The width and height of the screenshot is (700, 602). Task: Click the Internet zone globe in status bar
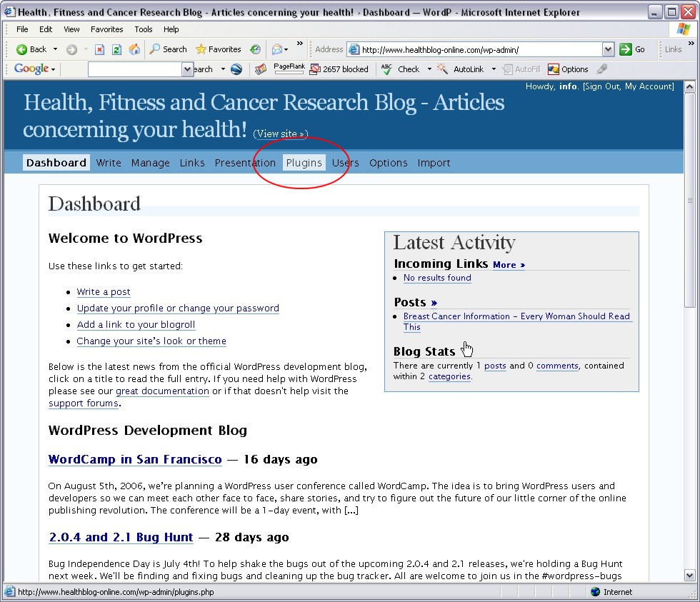tap(595, 592)
